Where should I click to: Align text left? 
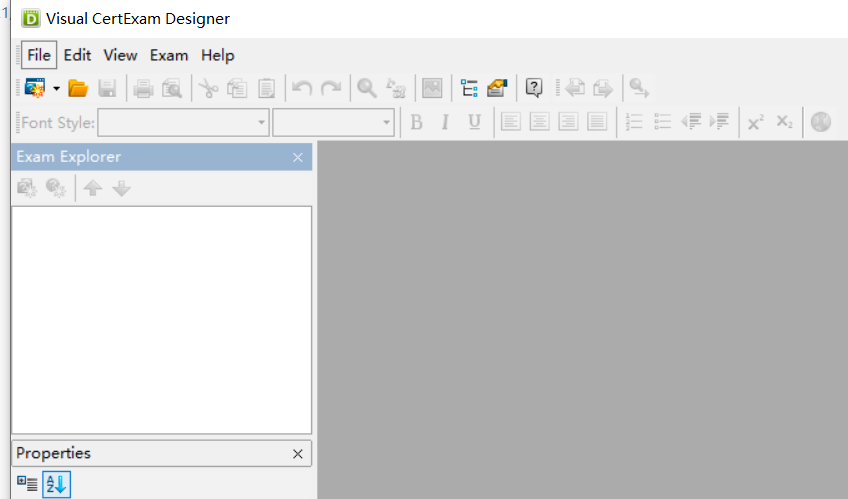tap(511, 122)
